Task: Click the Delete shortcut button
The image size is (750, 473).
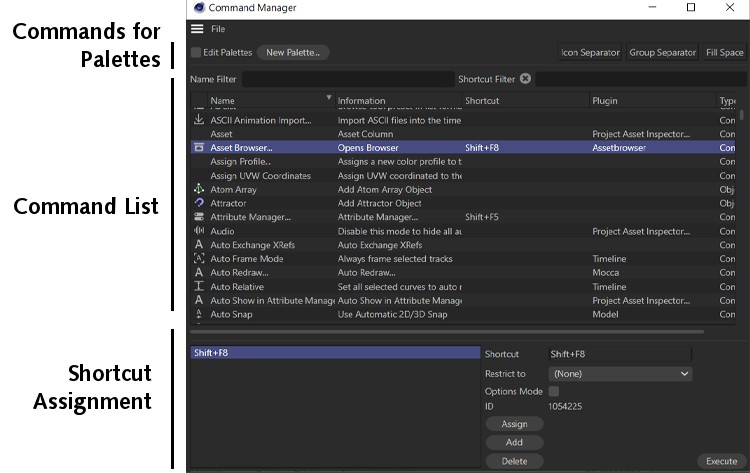Action: pos(514,461)
